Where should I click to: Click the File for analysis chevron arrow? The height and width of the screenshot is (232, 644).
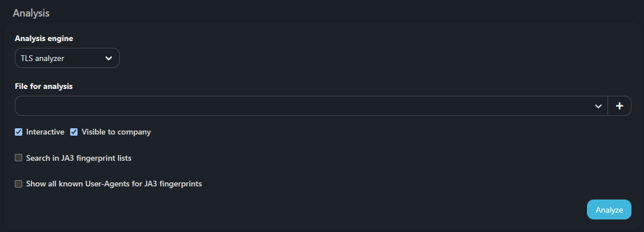[598, 106]
